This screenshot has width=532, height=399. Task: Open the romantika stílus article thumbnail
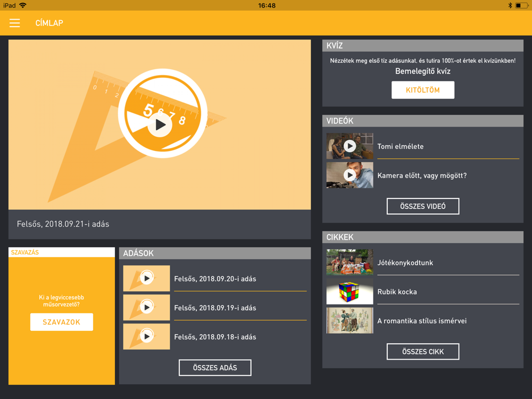pyautogui.click(x=350, y=321)
